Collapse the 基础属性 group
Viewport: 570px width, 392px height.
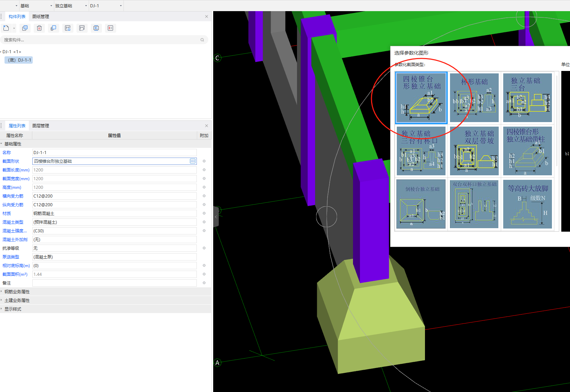[1, 144]
